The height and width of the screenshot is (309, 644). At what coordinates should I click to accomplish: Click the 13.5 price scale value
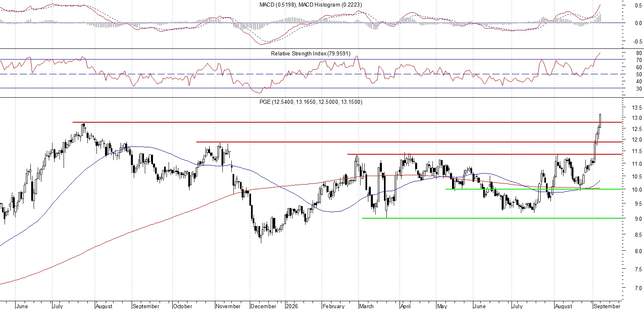pyautogui.click(x=637, y=108)
